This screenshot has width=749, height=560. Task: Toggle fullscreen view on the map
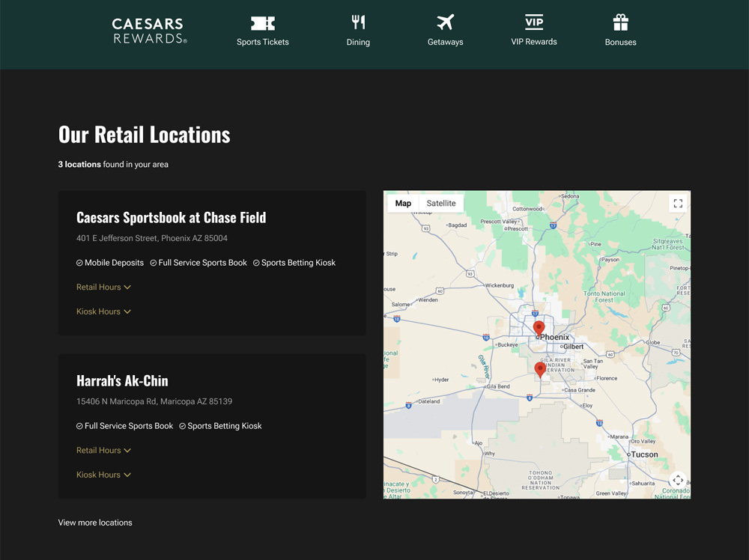point(678,204)
